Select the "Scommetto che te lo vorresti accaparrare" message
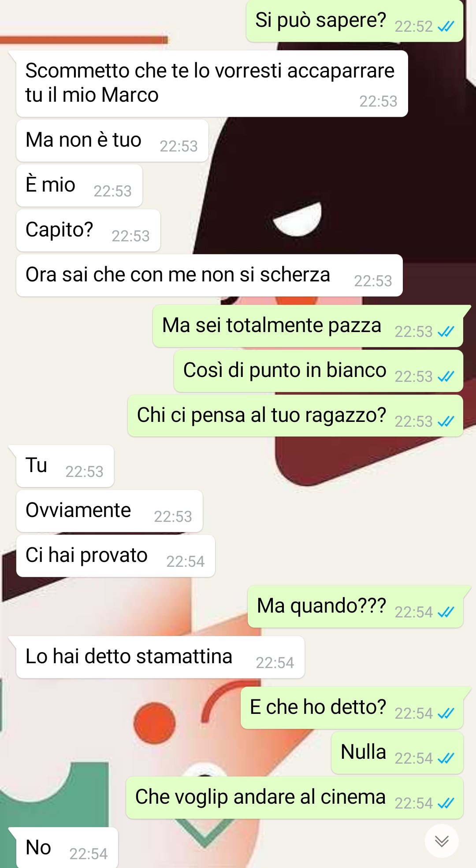This screenshot has width=476, height=868. pyautogui.click(x=212, y=84)
